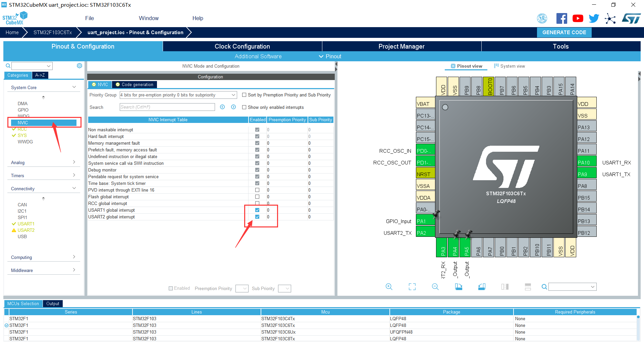This screenshot has width=644, height=345.
Task: Toggle Show only enabled interrupts
Action: click(244, 107)
